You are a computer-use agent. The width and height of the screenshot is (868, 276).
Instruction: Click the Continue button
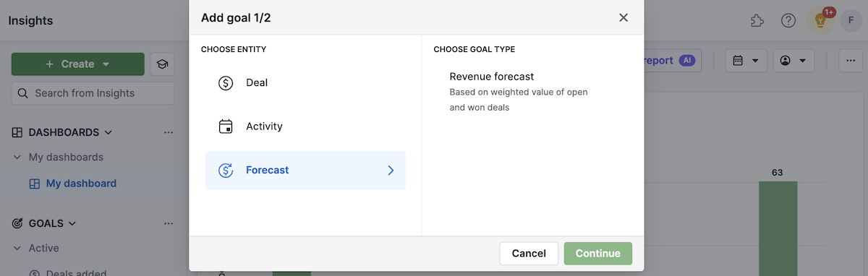(x=598, y=254)
